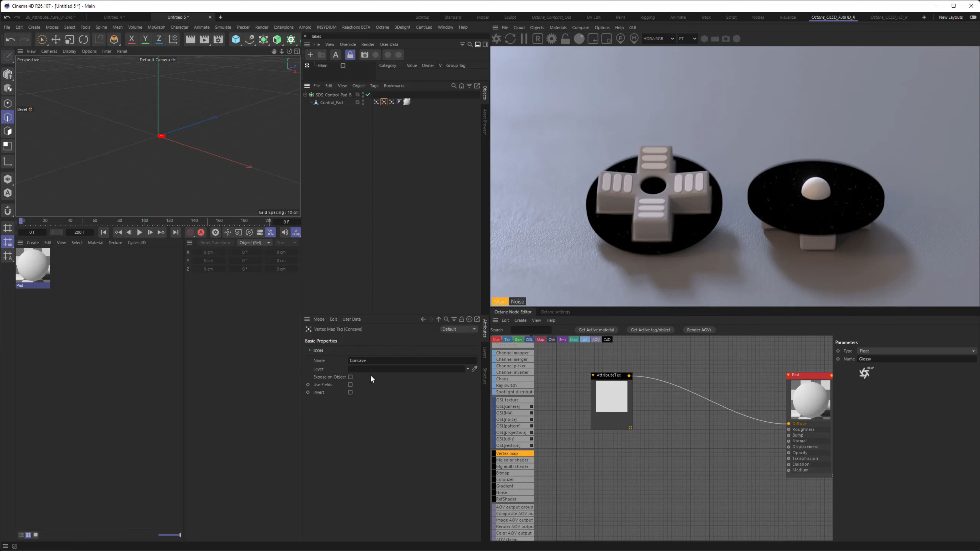Click the Octane lock resolution padlock icon
Viewport: 980px width, 551px height.
565,39
